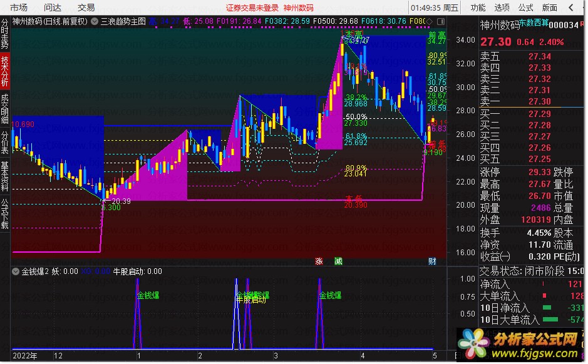Click month 4 on the time axis
This screenshot has width=588, height=364.
point(363,356)
